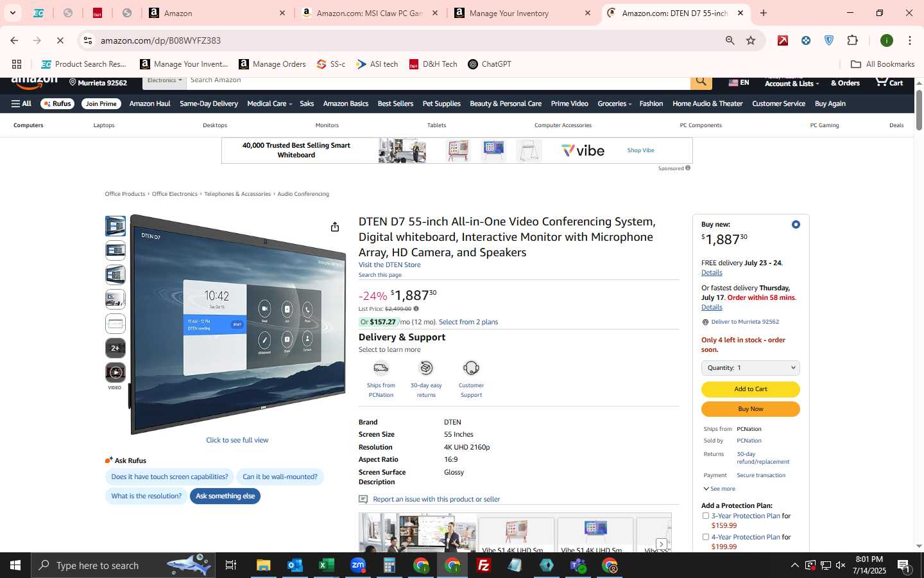Open the shopping Cart
This screenshot has width=924, height=578.
coord(889,82)
